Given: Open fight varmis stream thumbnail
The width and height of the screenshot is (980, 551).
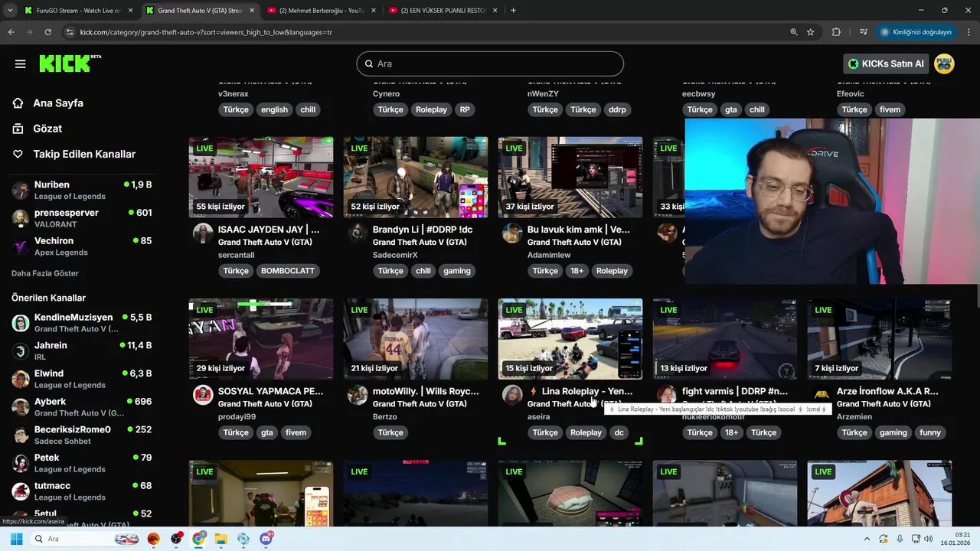Looking at the screenshot, I should [x=725, y=339].
